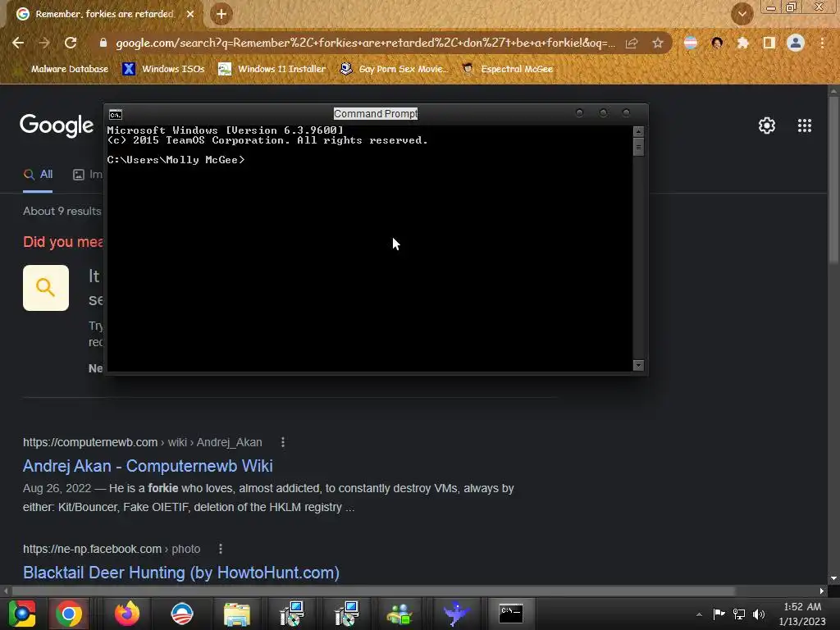Click the second installer disc taskbar icon
The image size is (840, 630).
click(x=347, y=614)
